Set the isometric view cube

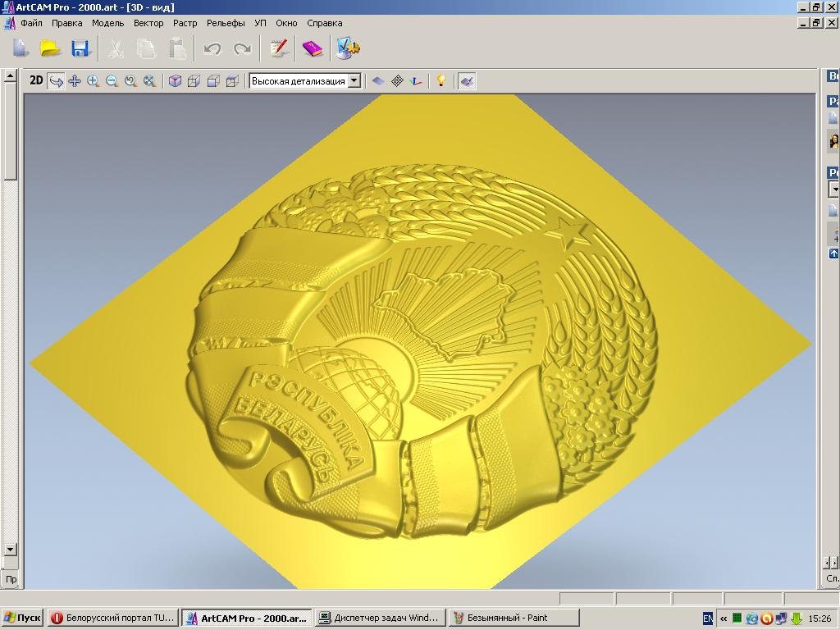[176, 81]
